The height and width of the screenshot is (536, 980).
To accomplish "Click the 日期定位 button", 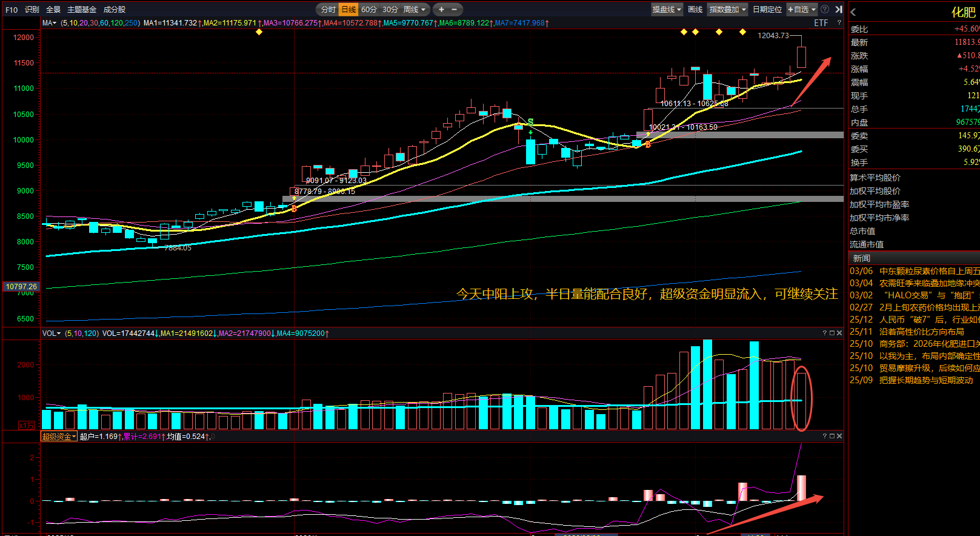I will click(767, 10).
